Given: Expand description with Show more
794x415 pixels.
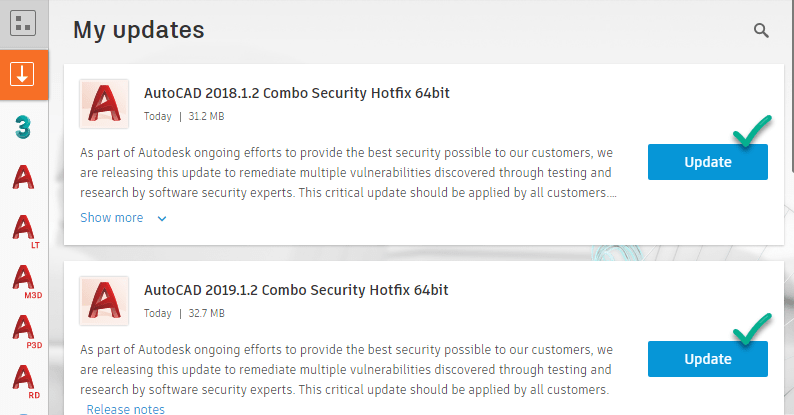Looking at the screenshot, I should point(112,218).
